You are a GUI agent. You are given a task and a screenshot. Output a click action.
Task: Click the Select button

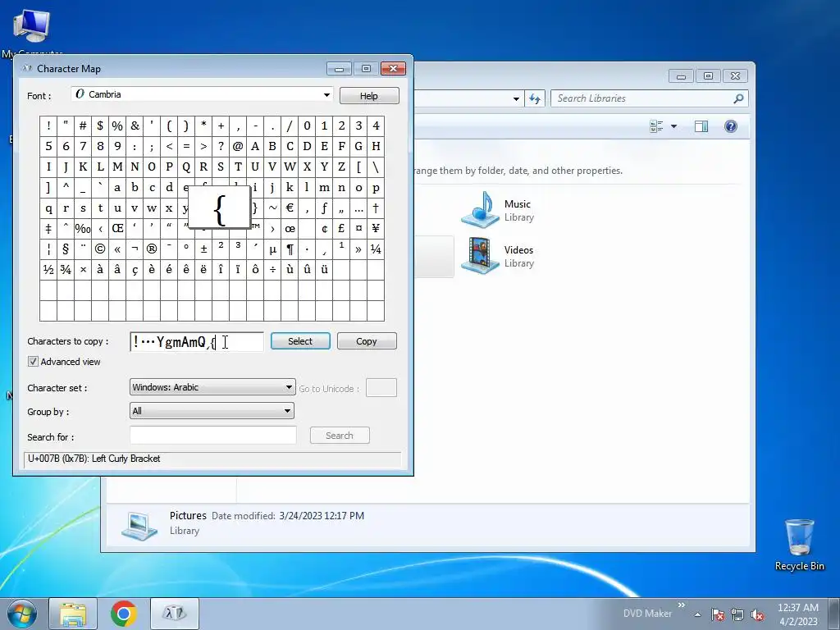click(300, 341)
